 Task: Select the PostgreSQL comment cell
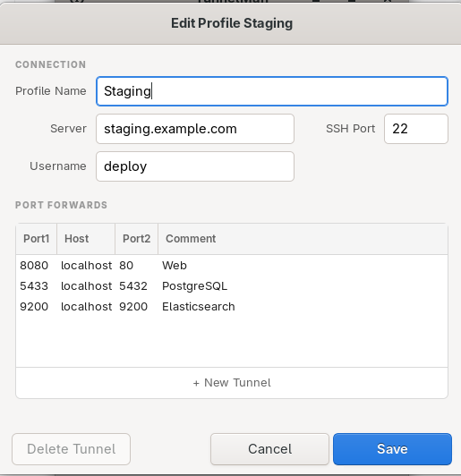[194, 286]
